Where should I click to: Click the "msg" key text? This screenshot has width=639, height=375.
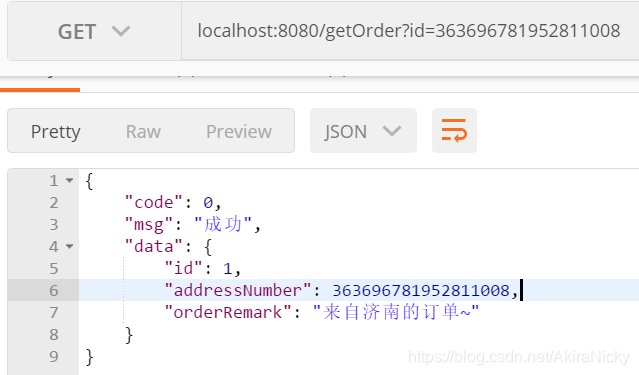pyautogui.click(x=149, y=224)
